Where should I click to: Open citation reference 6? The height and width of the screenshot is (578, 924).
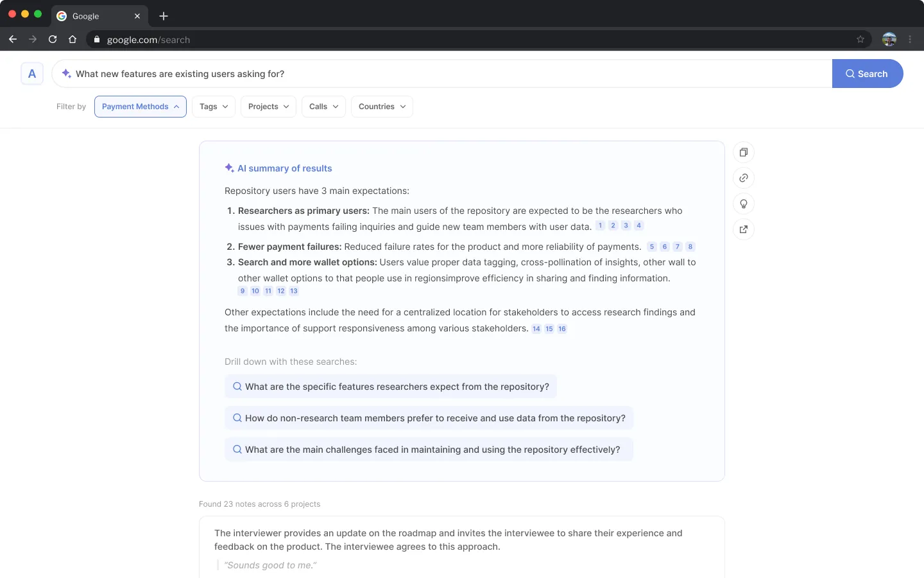(665, 247)
